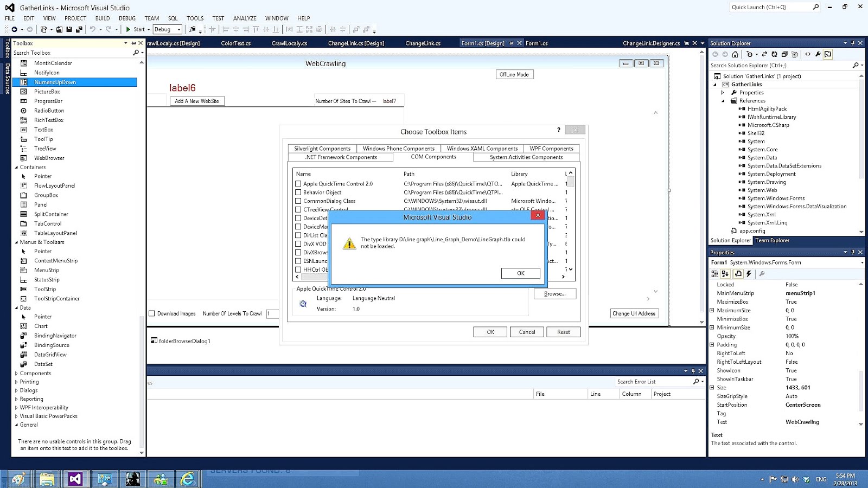The width and height of the screenshot is (868, 488).
Task: Click the Undo icon on the toolbar
Action: pyautogui.click(x=92, y=29)
